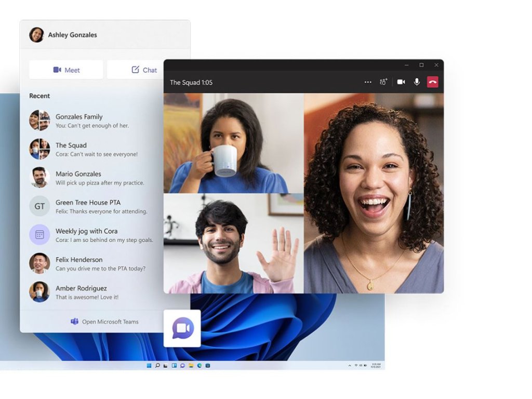Open the three-dot more actions menu

coord(368,82)
